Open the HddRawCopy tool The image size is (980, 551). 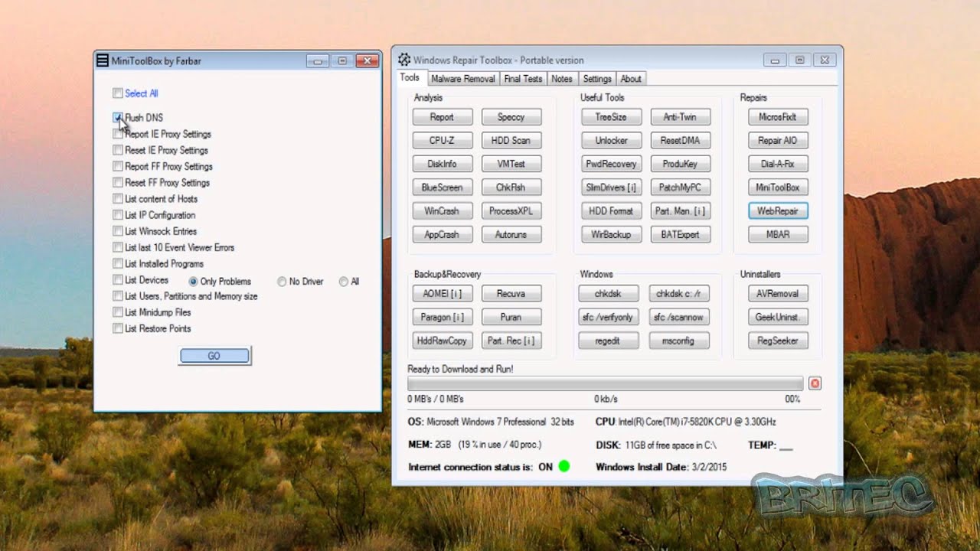click(x=442, y=341)
